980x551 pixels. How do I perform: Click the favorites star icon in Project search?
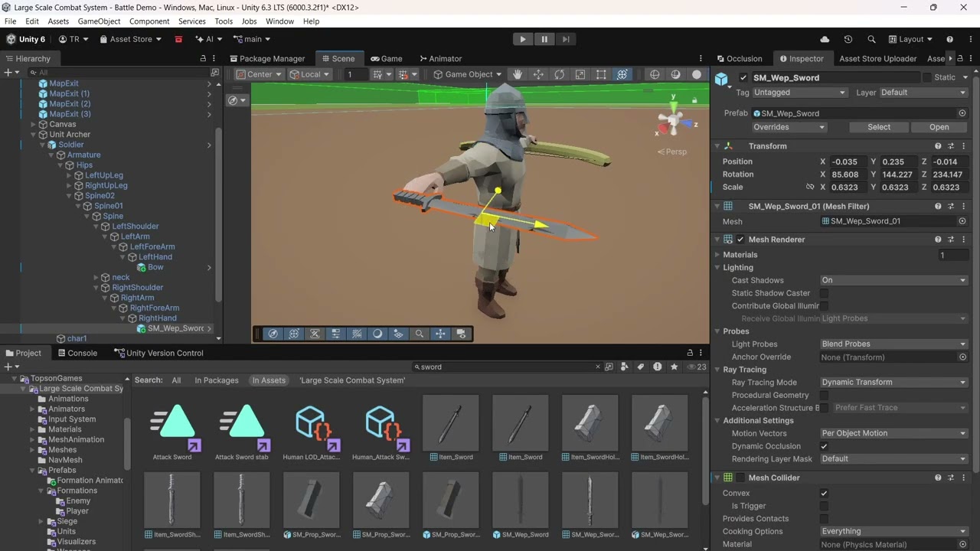[x=674, y=367]
